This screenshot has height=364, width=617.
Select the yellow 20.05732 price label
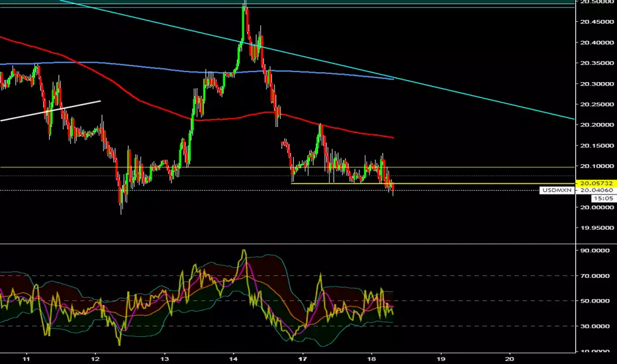tap(596, 183)
